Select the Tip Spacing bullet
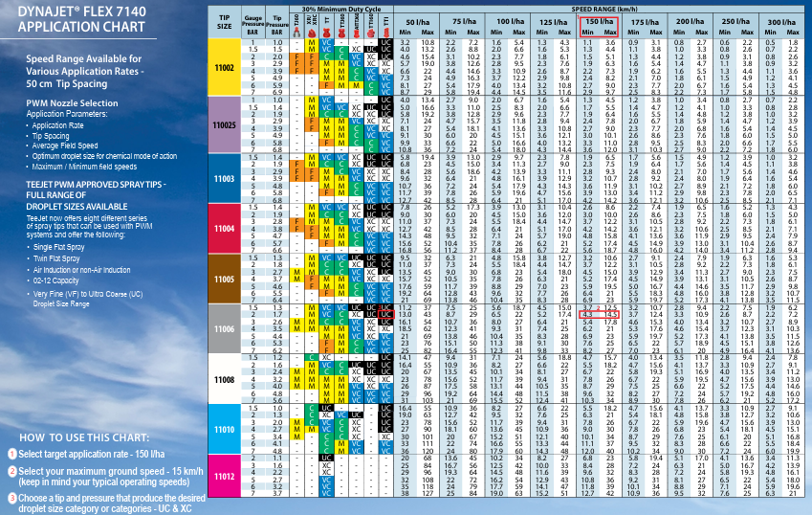 51,136
